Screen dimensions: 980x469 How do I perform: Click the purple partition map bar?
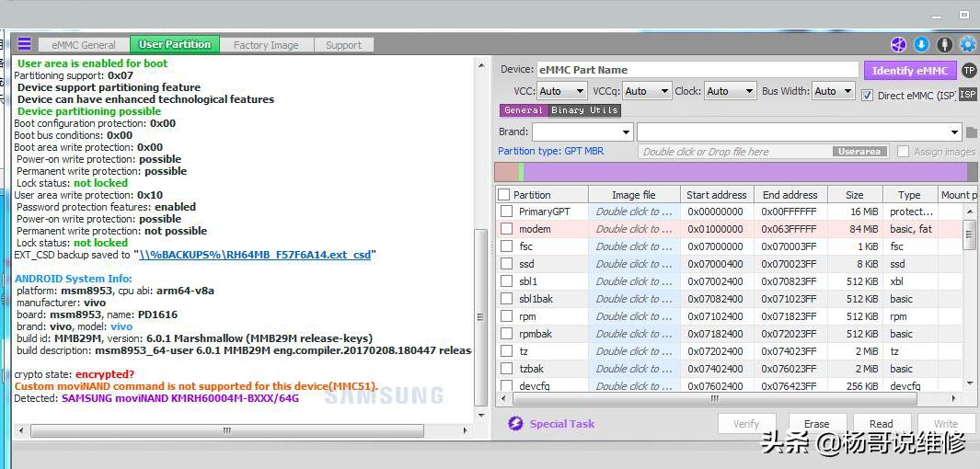(x=744, y=172)
